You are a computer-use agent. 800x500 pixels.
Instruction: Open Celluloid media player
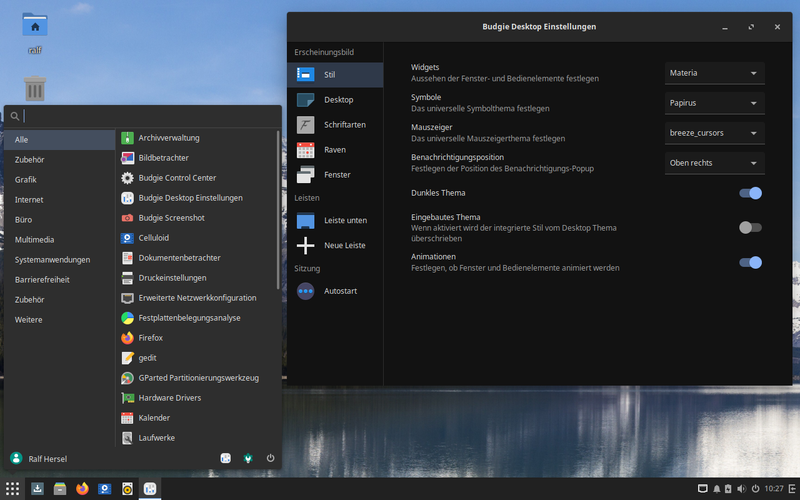(x=197, y=238)
